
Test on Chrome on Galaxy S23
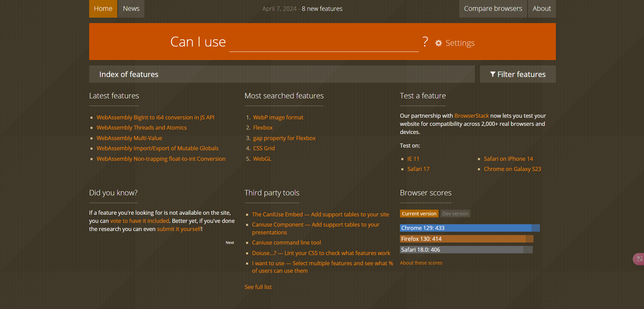point(512,169)
